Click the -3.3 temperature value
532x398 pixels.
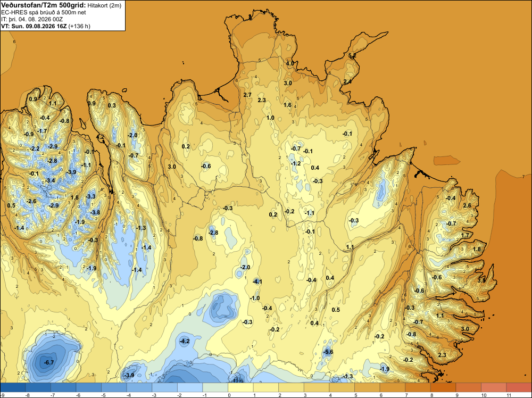[x=90, y=196]
